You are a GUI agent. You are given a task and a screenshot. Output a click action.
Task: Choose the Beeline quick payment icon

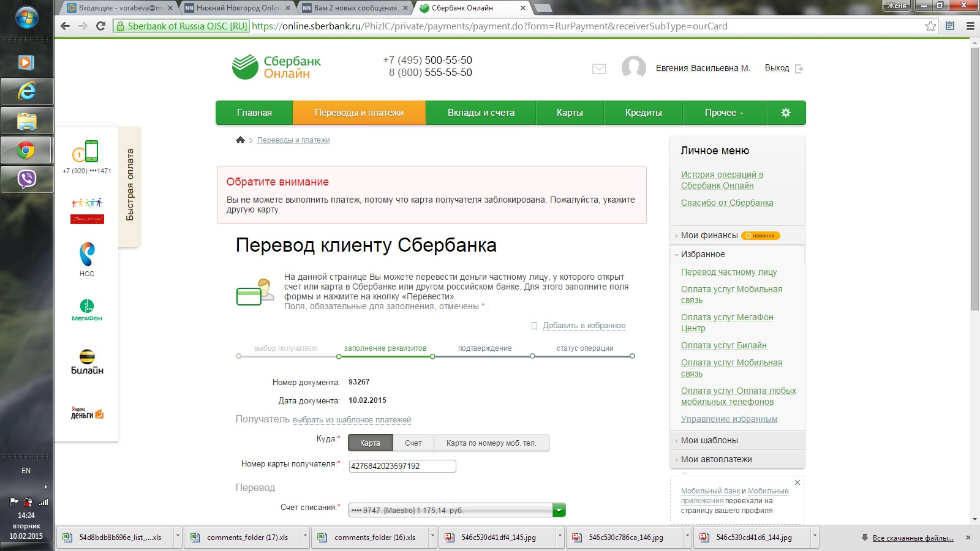coord(87,361)
